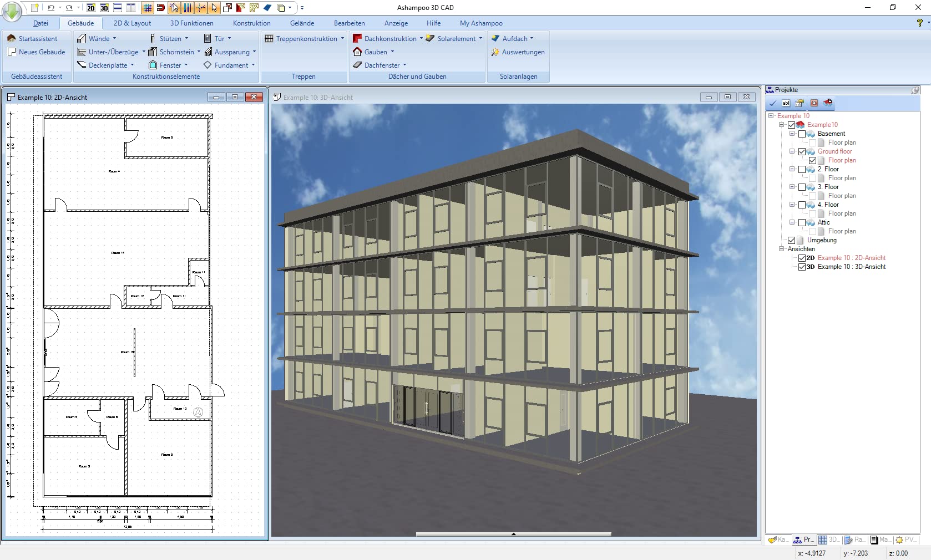Image resolution: width=931 pixels, height=560 pixels.
Task: Enable the magnet snap icon
Action: click(160, 8)
